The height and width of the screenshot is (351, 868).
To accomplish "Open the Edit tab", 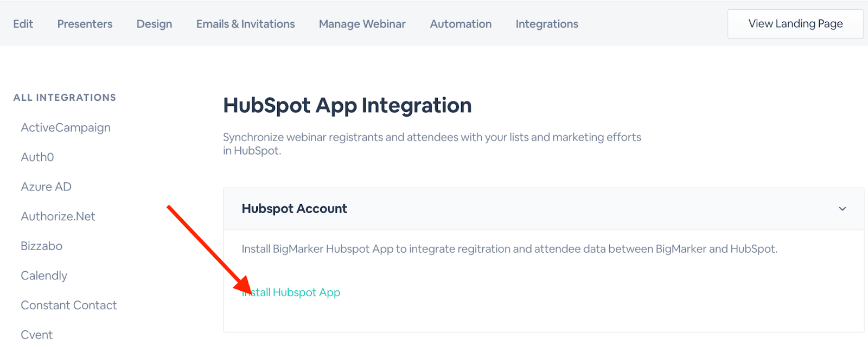I will click(23, 24).
